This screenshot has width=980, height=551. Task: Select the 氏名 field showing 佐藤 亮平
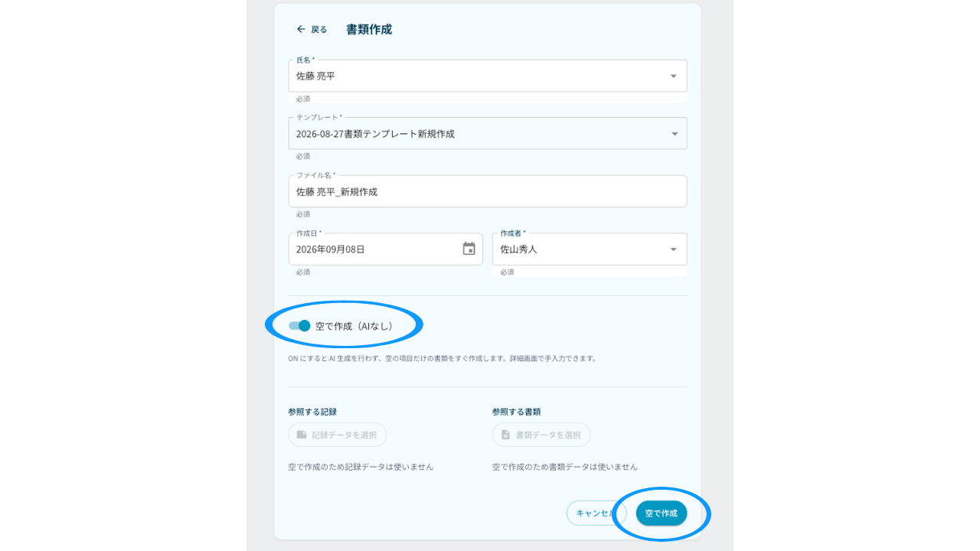coord(488,76)
